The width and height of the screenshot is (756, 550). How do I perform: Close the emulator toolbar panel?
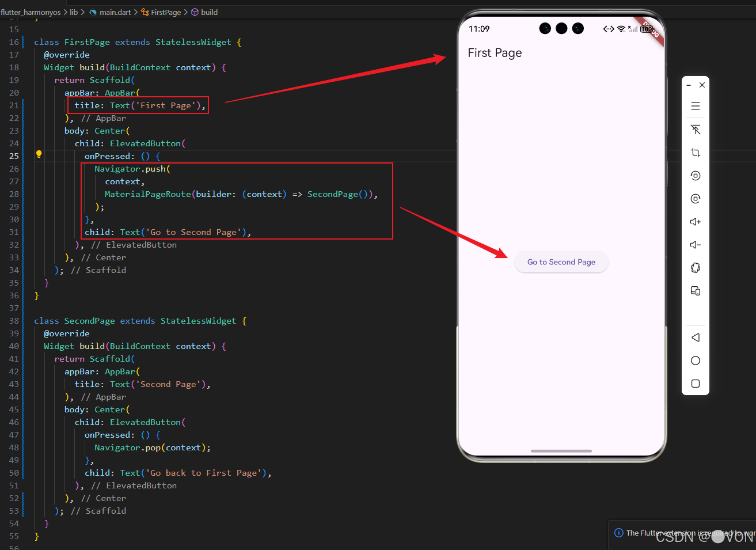point(702,85)
